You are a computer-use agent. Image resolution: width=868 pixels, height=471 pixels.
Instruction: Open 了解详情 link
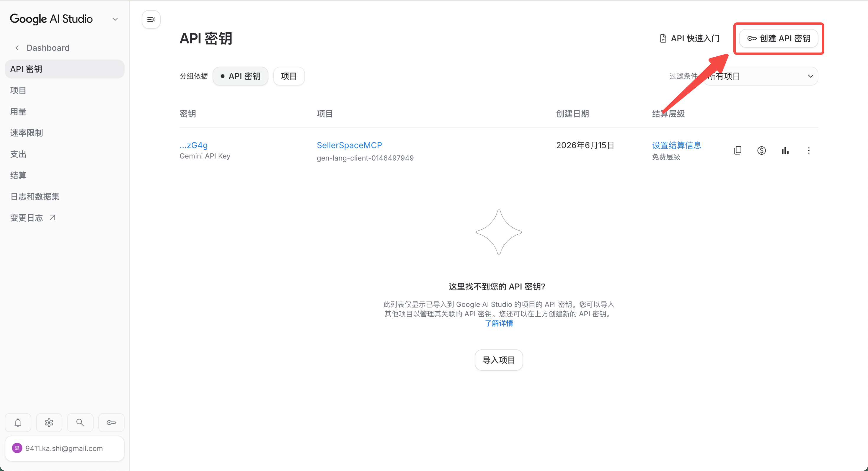tap(499, 323)
